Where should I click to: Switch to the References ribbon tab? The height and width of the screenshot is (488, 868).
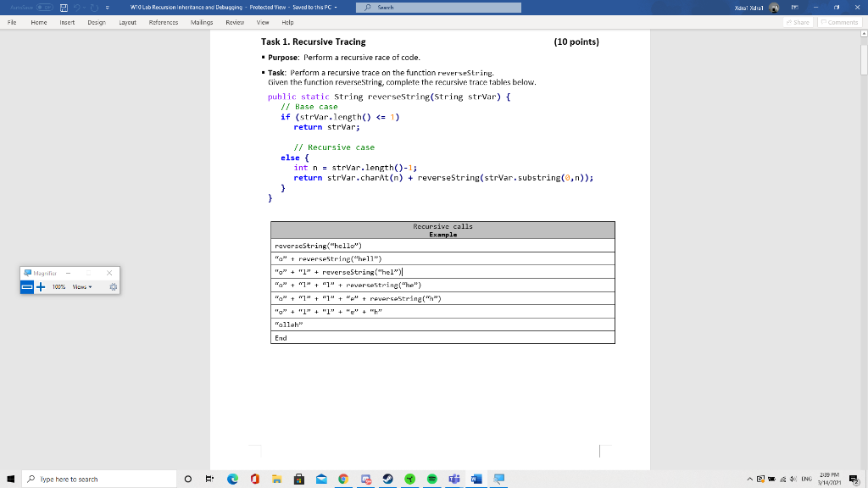pyautogui.click(x=164, y=23)
